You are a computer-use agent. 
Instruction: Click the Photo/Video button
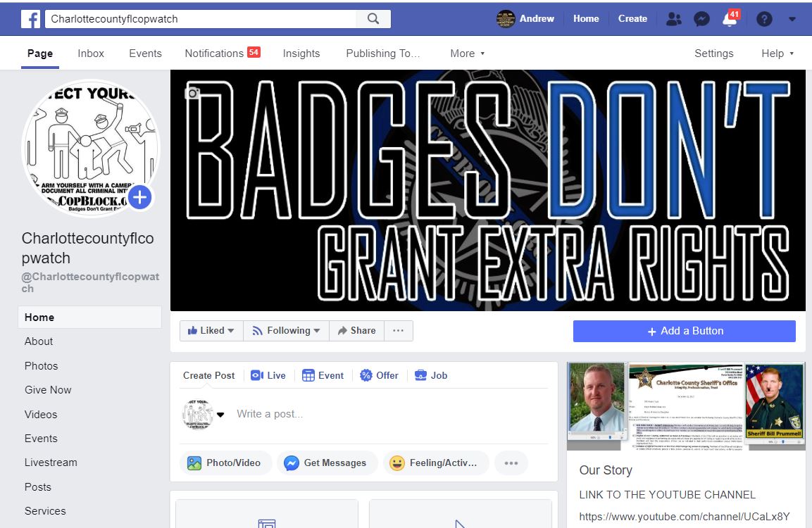[225, 463]
